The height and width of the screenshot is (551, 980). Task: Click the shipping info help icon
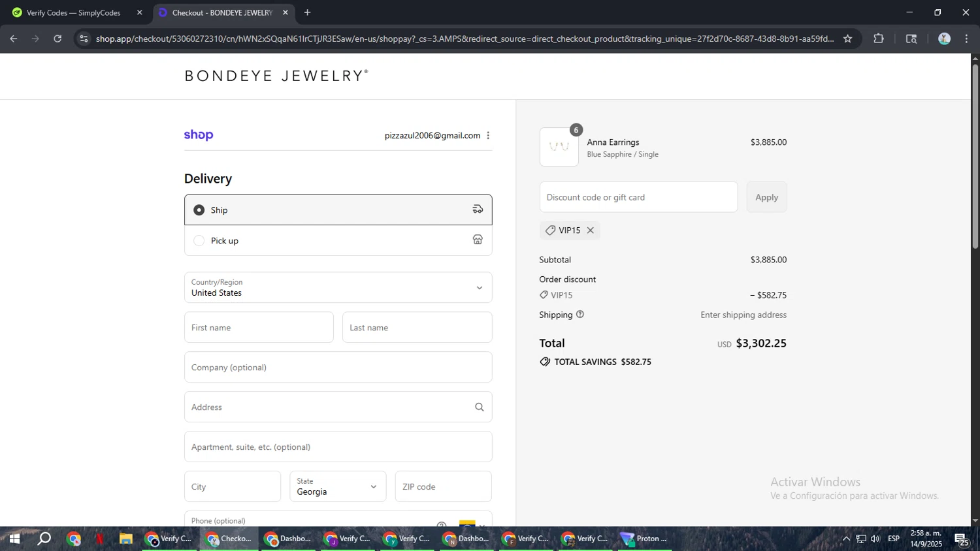tap(580, 315)
